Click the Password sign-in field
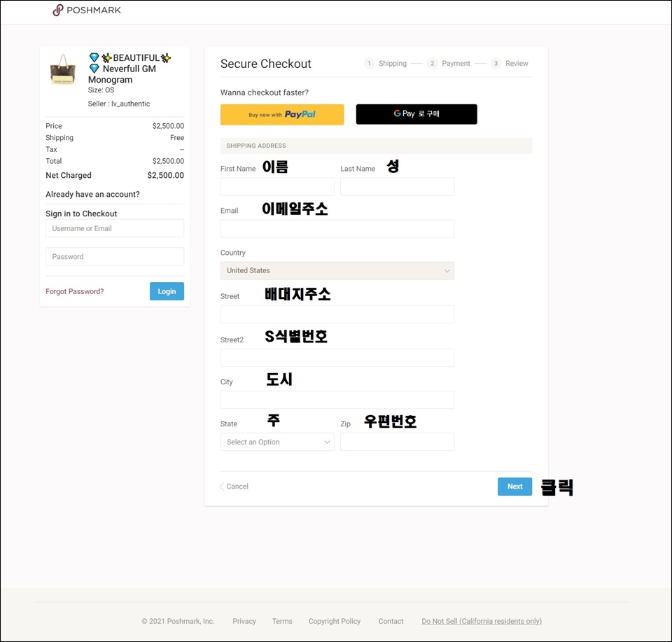Screen dimensions: 672x642 (x=115, y=257)
